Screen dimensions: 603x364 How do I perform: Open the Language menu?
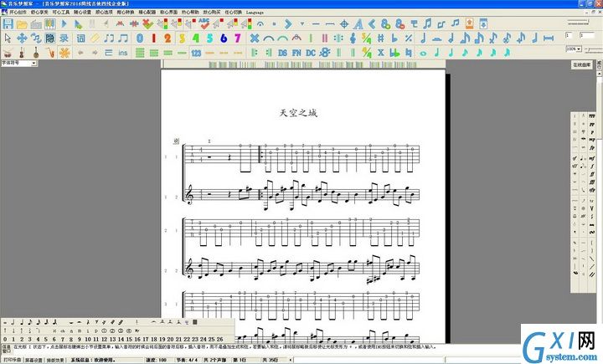pyautogui.click(x=255, y=13)
